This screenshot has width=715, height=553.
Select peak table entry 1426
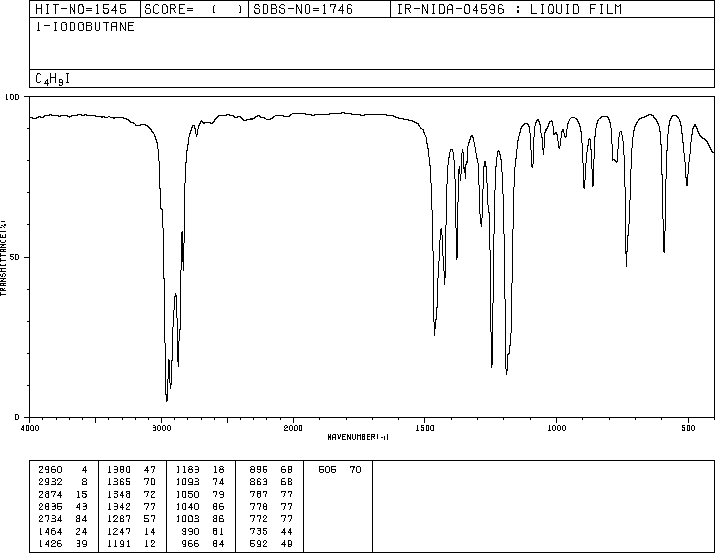coord(50,544)
